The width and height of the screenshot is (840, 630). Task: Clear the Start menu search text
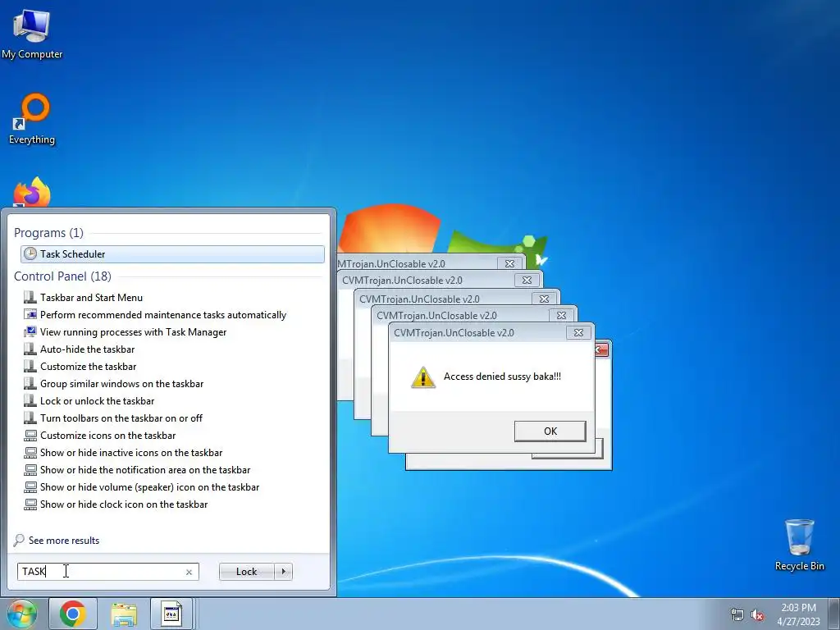point(189,572)
